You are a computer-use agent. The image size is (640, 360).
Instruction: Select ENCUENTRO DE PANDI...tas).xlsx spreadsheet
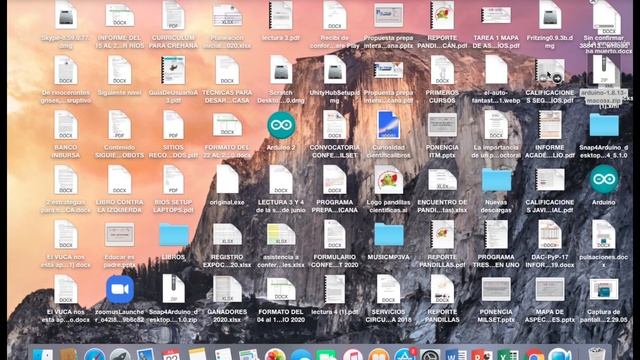(x=442, y=180)
